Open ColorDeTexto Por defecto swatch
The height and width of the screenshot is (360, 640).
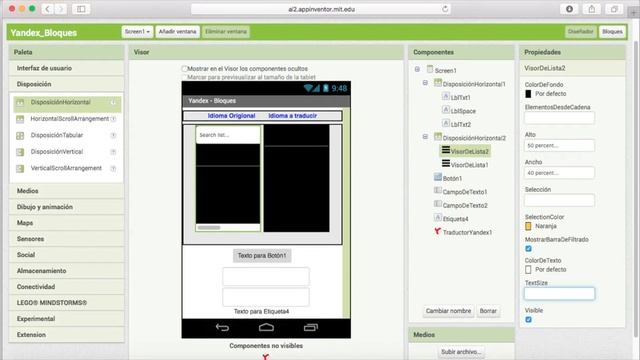528,270
